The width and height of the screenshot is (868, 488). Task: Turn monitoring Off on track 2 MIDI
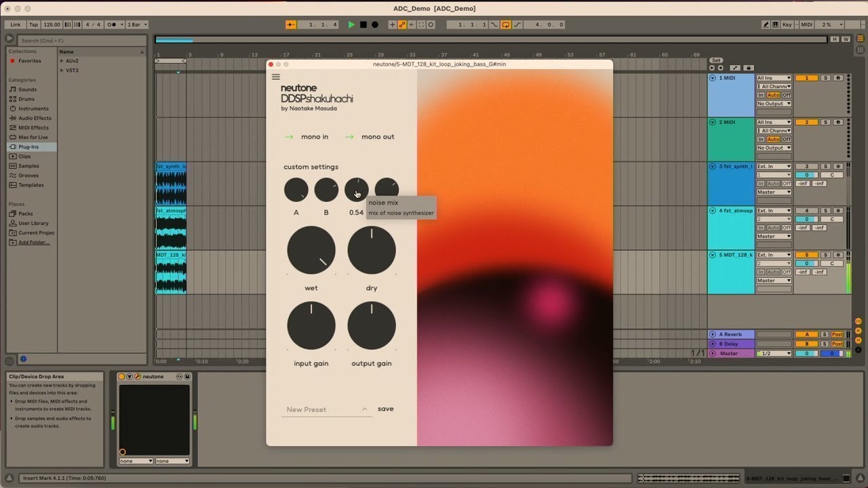click(x=787, y=139)
